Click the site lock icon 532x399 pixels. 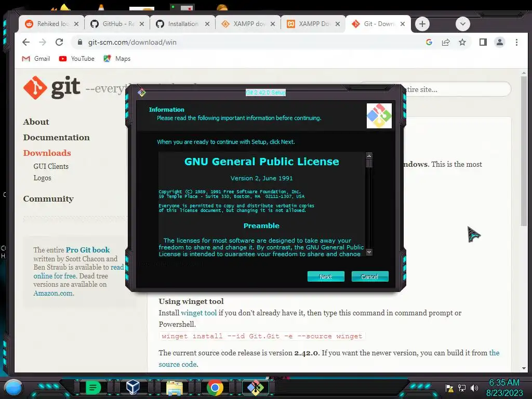[80, 42]
